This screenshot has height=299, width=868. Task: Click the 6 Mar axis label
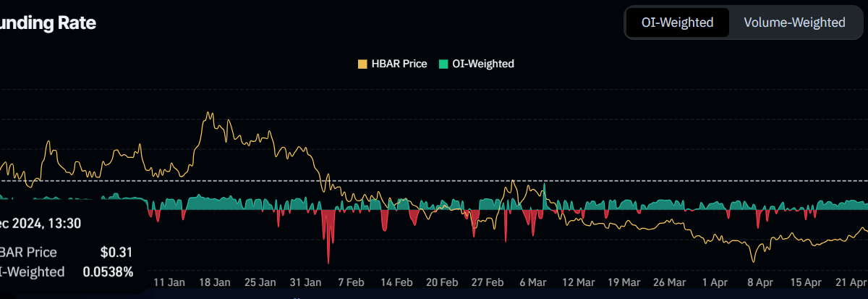(532, 282)
